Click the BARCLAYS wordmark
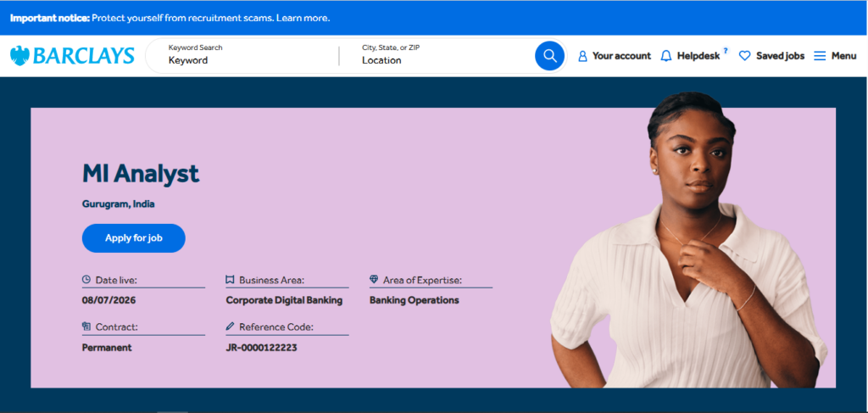The width and height of the screenshot is (868, 413). pos(84,56)
